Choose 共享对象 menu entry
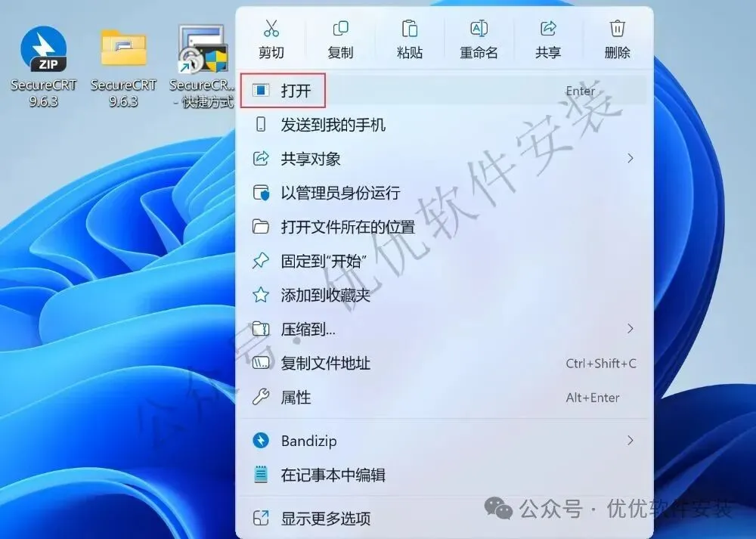 [444, 159]
